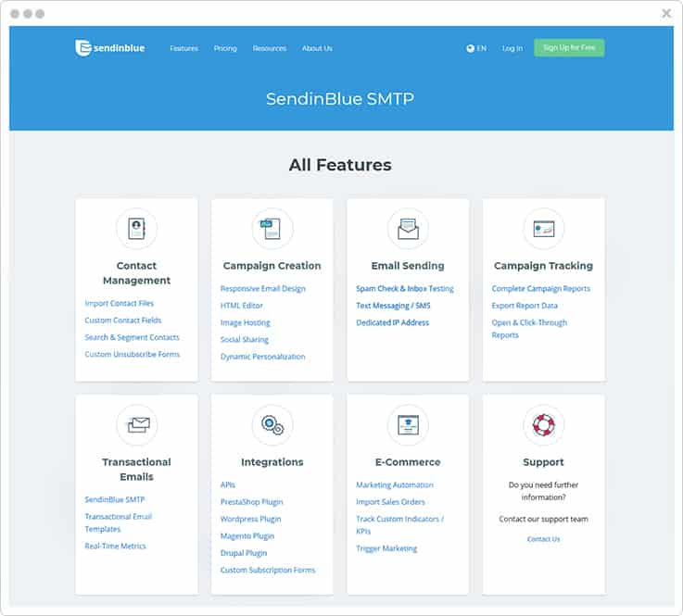The width and height of the screenshot is (683, 616).
Task: Click the Contact Management card icon
Action: [x=136, y=229]
